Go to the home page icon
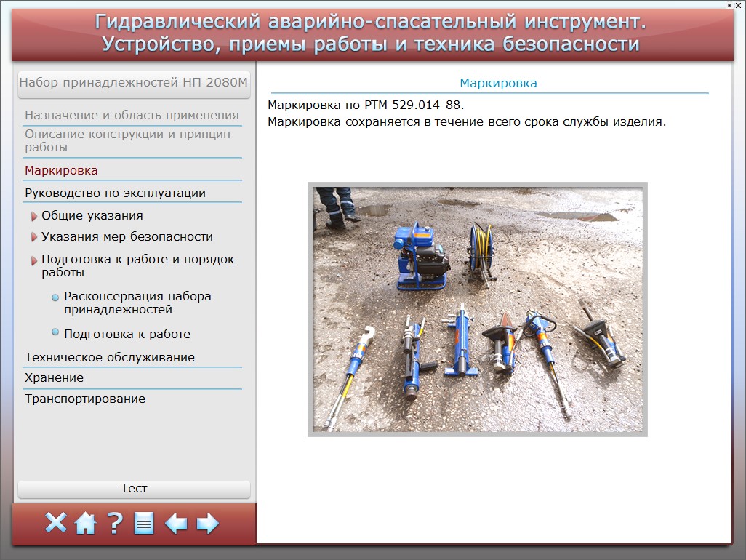 pyautogui.click(x=86, y=523)
